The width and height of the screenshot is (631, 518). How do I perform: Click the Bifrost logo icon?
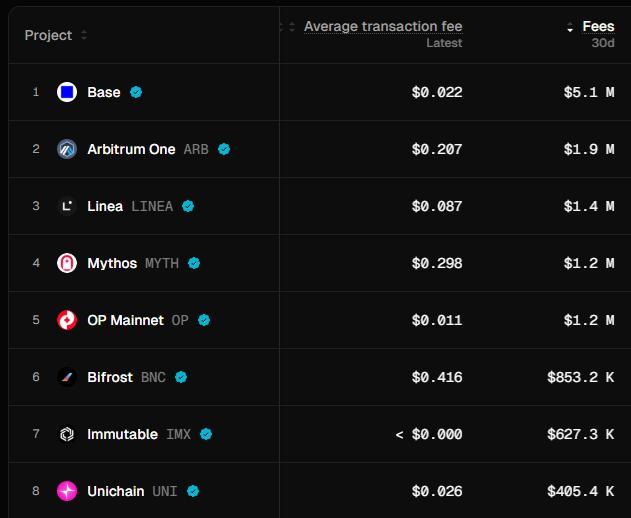67,377
